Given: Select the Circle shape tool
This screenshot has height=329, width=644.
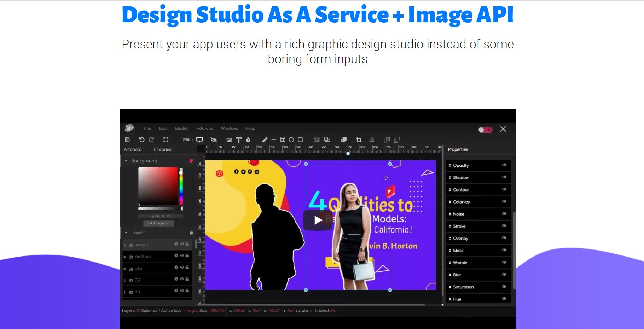Looking at the screenshot, I should pyautogui.click(x=291, y=140).
